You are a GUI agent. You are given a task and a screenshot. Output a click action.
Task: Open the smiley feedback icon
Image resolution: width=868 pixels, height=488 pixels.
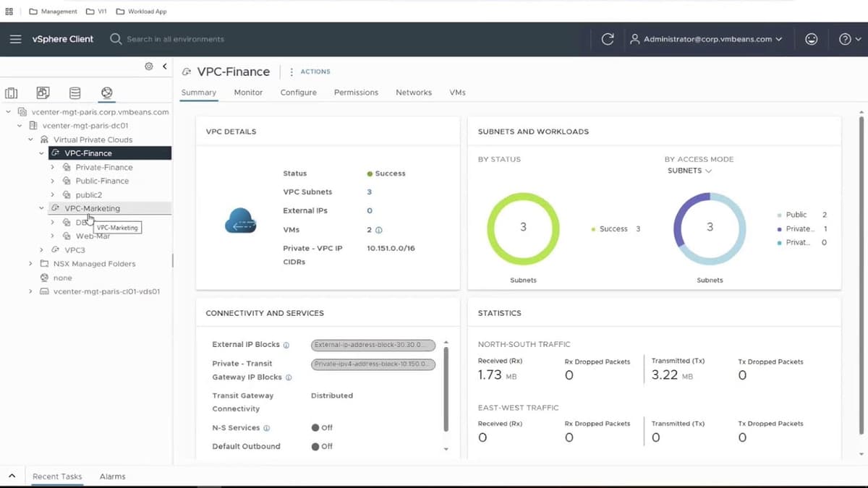click(812, 39)
